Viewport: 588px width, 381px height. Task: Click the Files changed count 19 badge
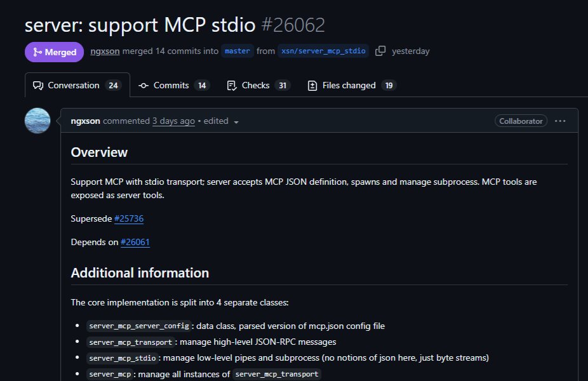point(389,86)
